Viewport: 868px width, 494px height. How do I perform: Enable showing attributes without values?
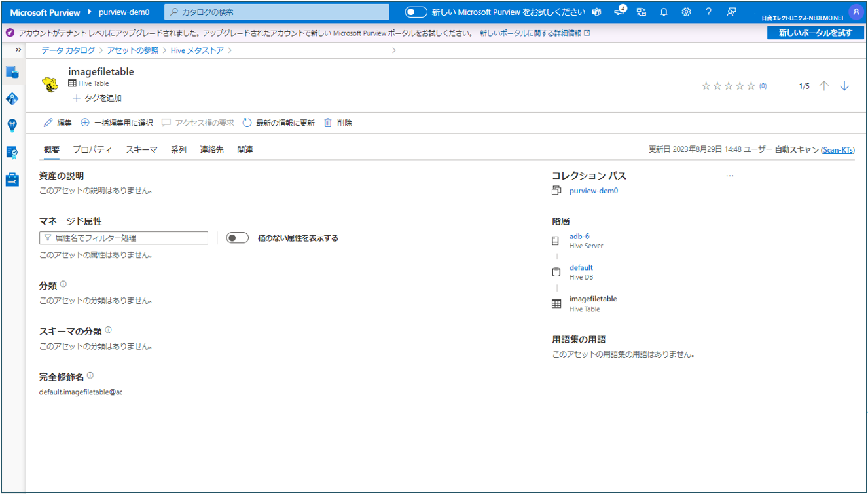[237, 238]
